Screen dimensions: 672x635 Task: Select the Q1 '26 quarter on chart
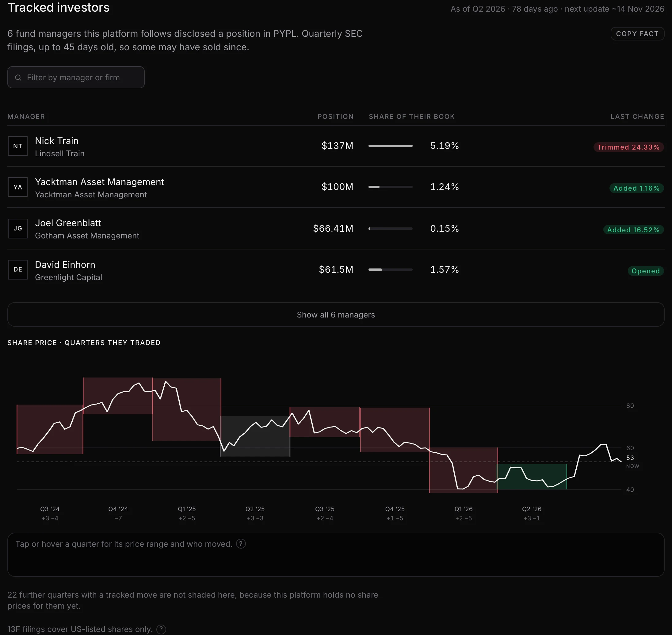(x=464, y=470)
